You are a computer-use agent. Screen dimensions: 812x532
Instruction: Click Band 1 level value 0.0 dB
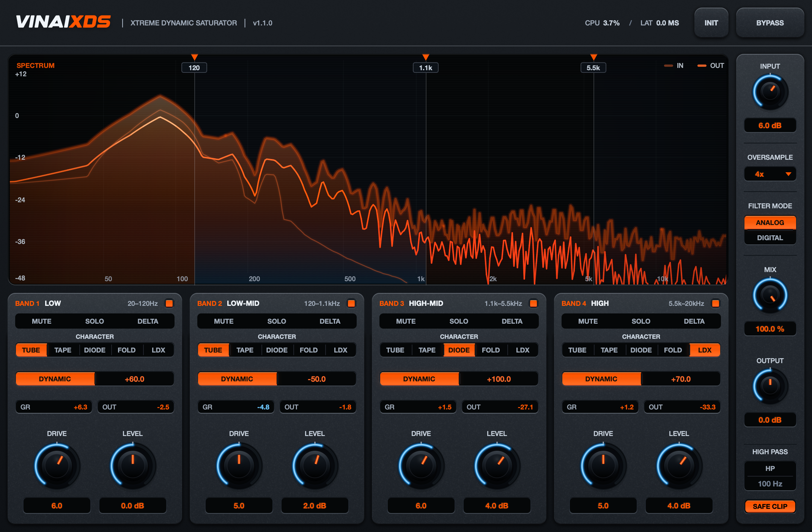(133, 506)
